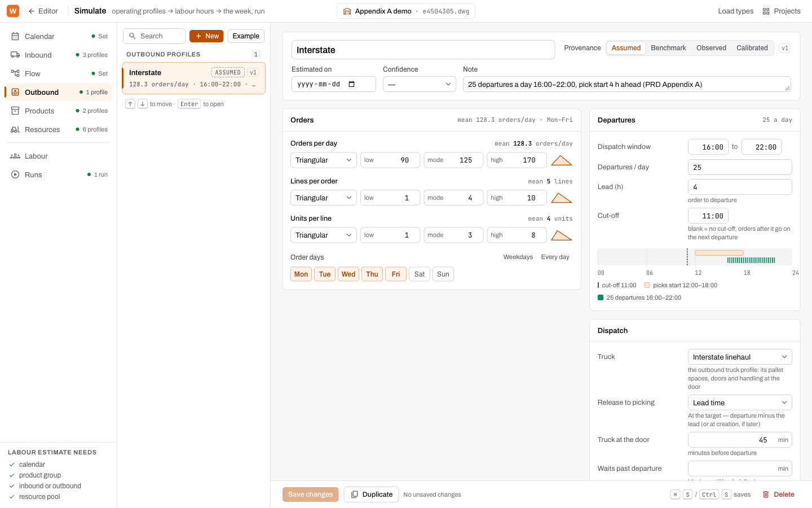Click the red Delete trash icon
812x508 pixels.
point(766,494)
